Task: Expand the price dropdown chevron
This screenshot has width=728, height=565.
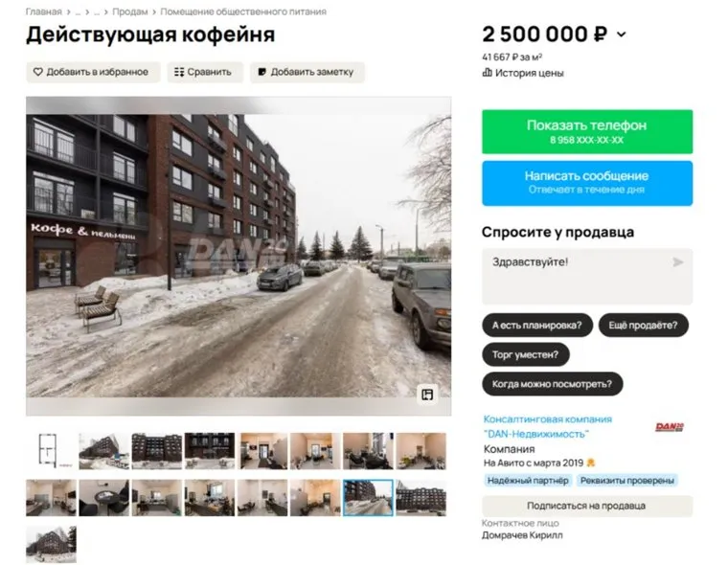Action: [x=622, y=34]
